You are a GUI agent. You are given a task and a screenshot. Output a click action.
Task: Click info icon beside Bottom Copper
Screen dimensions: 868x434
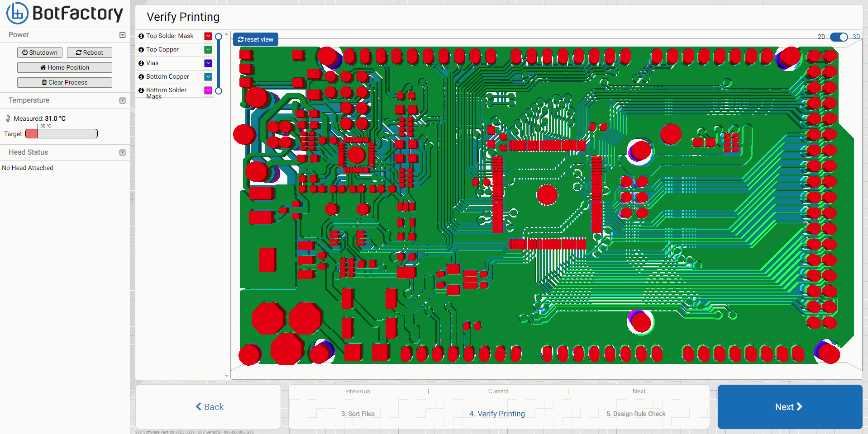pyautogui.click(x=141, y=77)
